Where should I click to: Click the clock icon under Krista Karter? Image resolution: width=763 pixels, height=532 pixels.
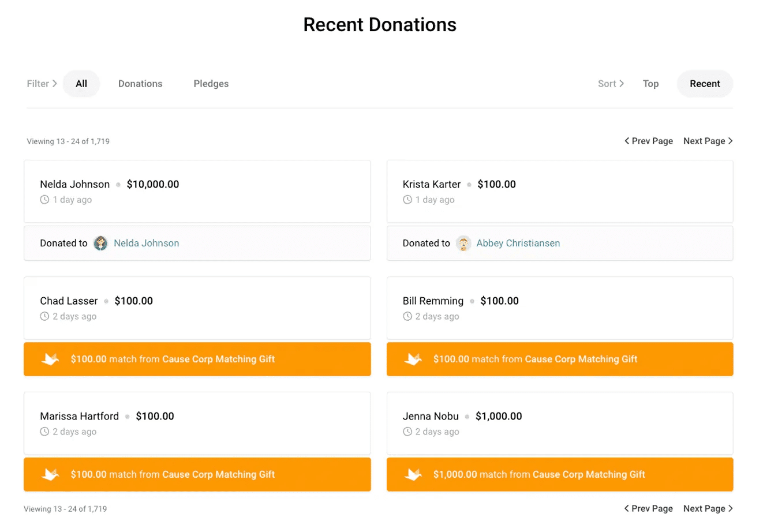click(406, 199)
